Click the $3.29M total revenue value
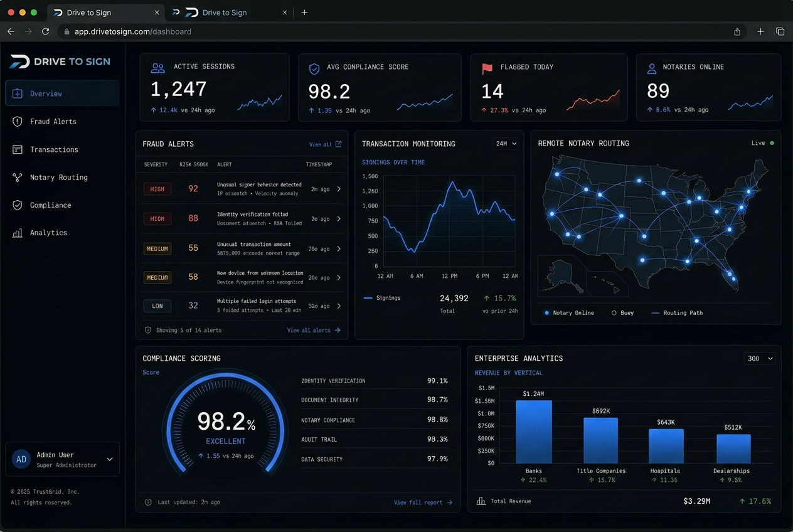The height and width of the screenshot is (532, 793). click(696, 501)
